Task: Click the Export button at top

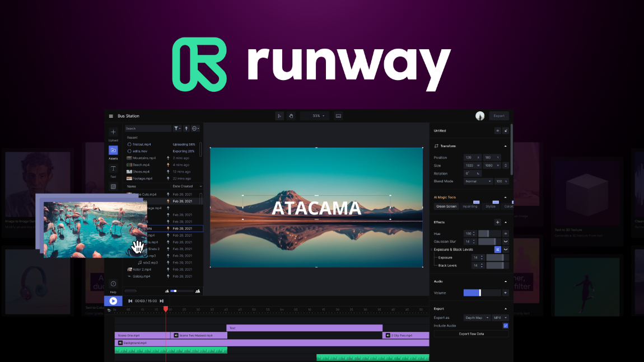Action: (499, 116)
